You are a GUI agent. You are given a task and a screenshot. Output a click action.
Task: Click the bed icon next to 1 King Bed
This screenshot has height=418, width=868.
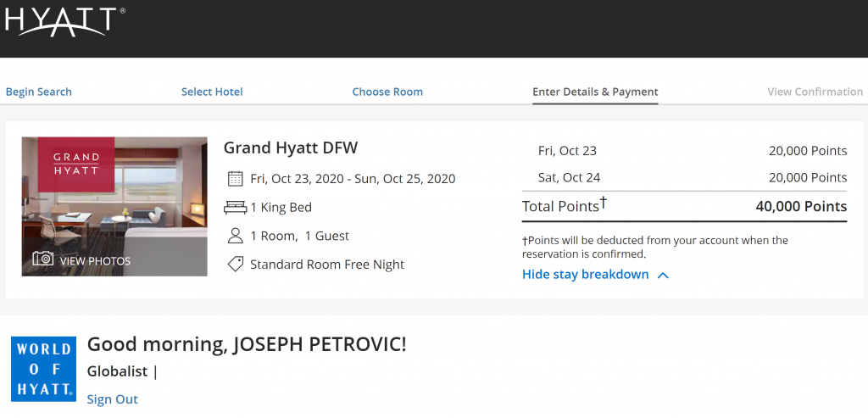(x=236, y=208)
